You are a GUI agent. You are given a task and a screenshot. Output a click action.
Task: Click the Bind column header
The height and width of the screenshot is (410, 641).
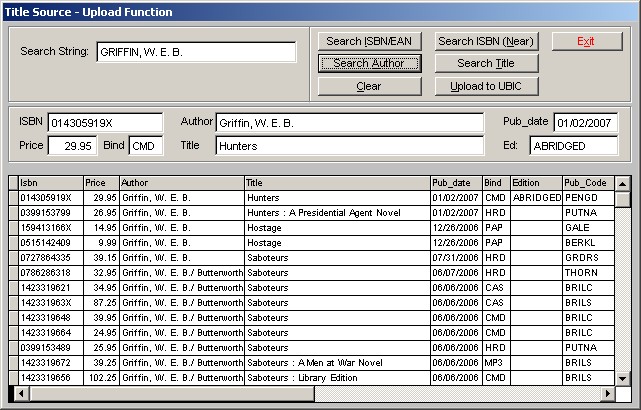[496, 183]
